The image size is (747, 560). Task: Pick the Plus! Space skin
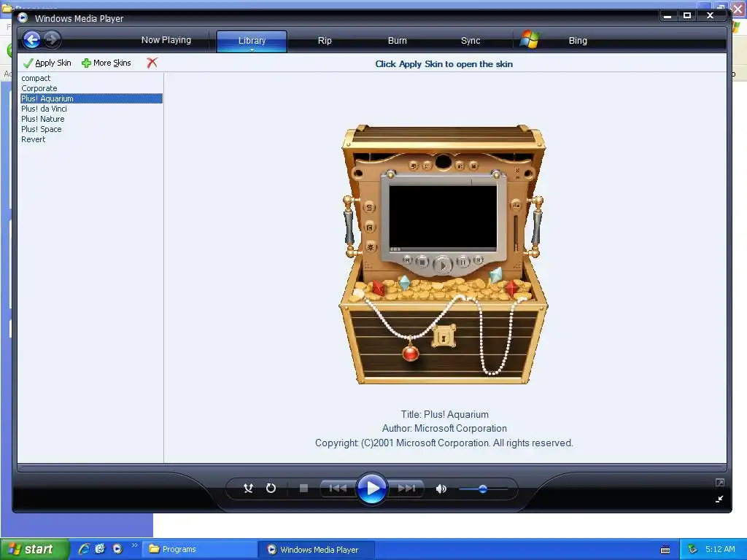41,129
